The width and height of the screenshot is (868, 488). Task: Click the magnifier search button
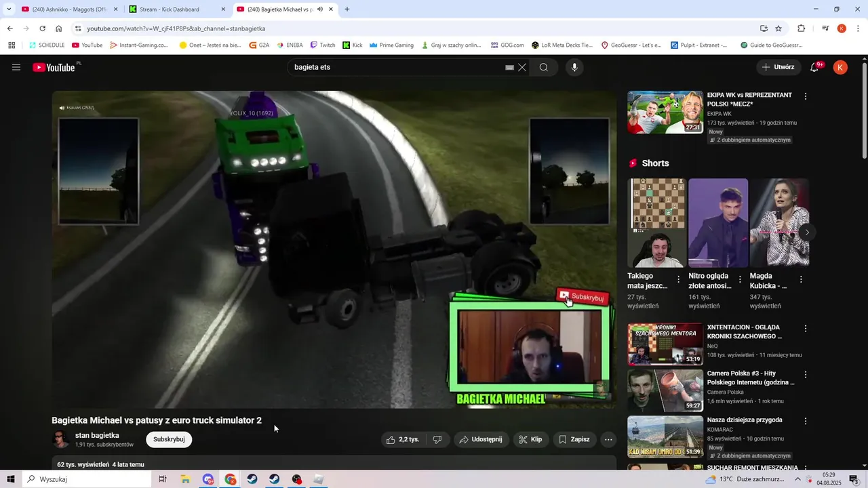click(544, 67)
